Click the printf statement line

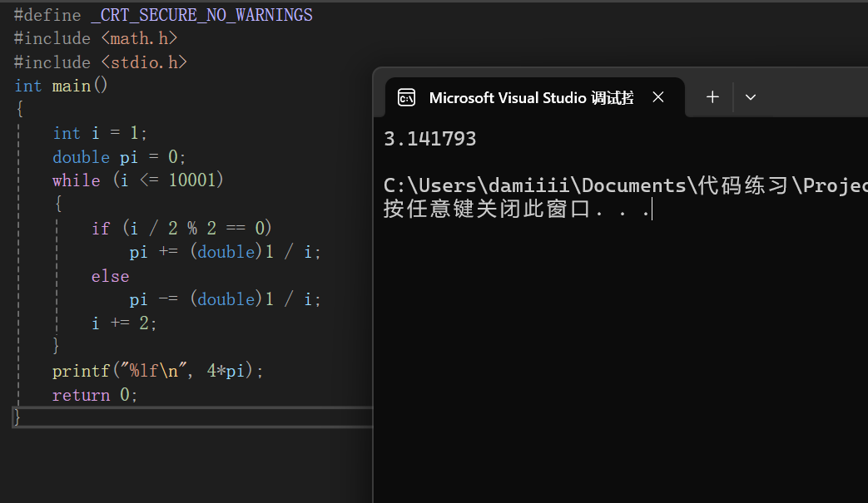[157, 371]
